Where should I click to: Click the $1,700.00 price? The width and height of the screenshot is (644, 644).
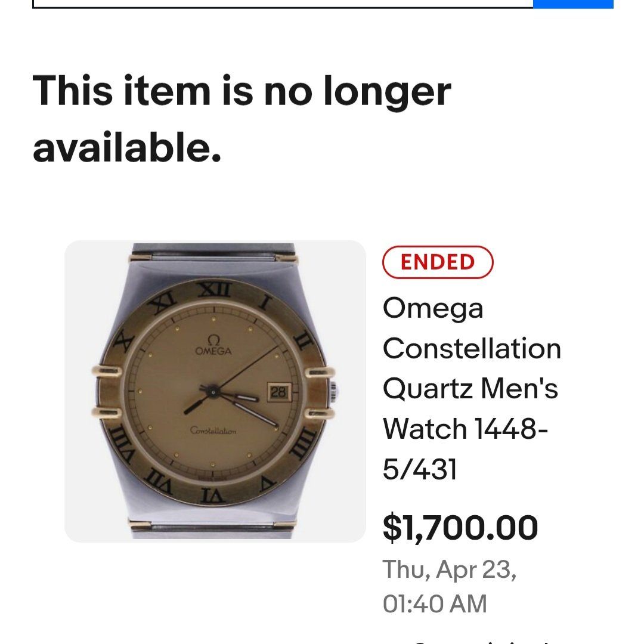point(460,528)
